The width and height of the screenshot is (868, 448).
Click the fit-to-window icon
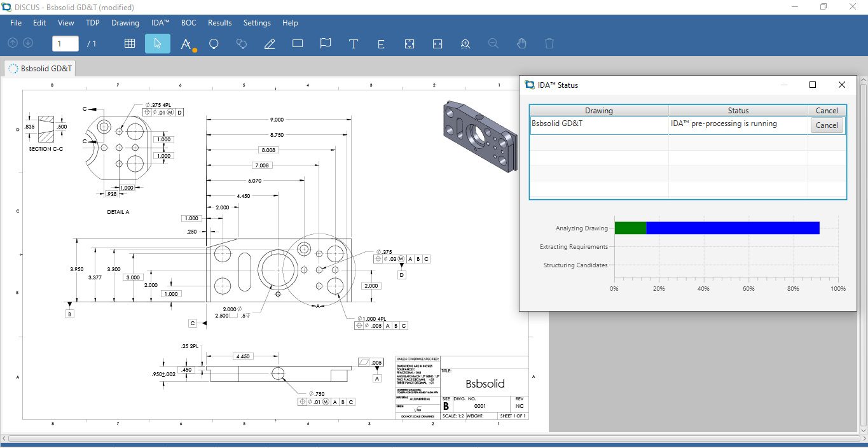[409, 43]
